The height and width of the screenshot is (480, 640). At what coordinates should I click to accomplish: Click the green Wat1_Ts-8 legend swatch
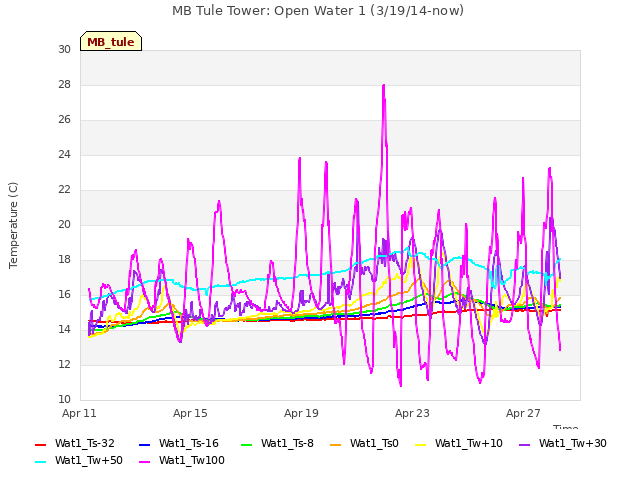coord(247,444)
